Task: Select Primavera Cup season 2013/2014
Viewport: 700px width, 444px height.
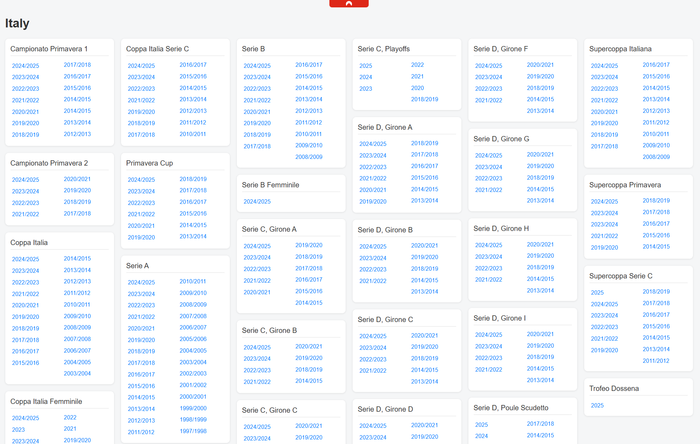Action: click(x=193, y=237)
